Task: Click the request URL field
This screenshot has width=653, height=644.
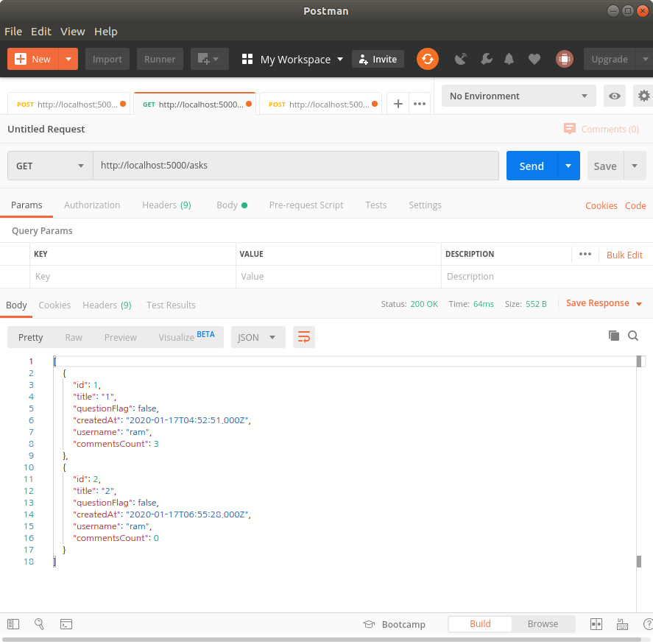Action: (x=296, y=166)
